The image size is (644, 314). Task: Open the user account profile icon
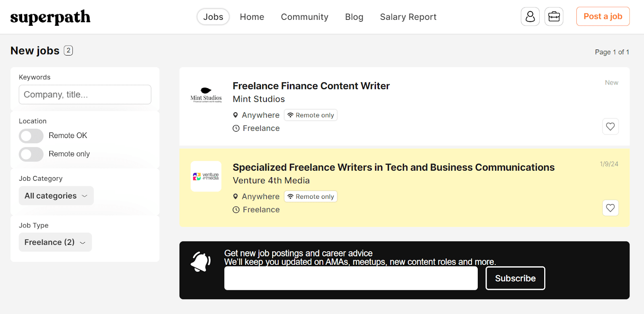click(x=530, y=17)
